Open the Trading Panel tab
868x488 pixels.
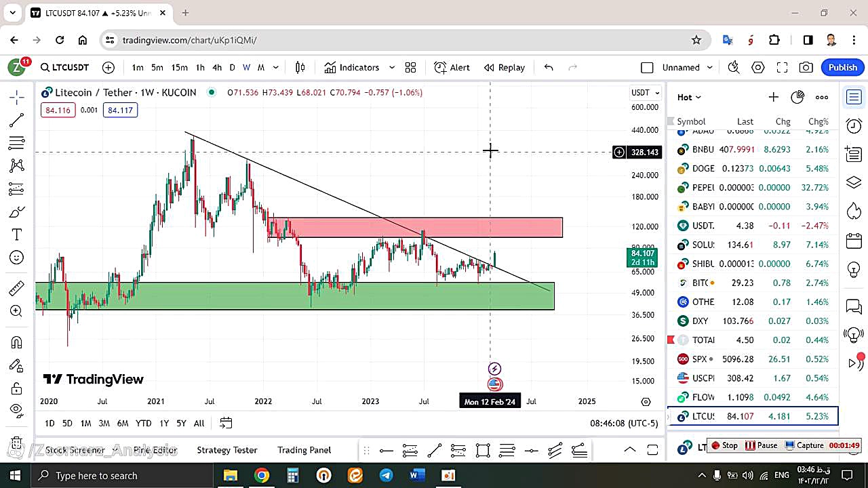[304, 450]
